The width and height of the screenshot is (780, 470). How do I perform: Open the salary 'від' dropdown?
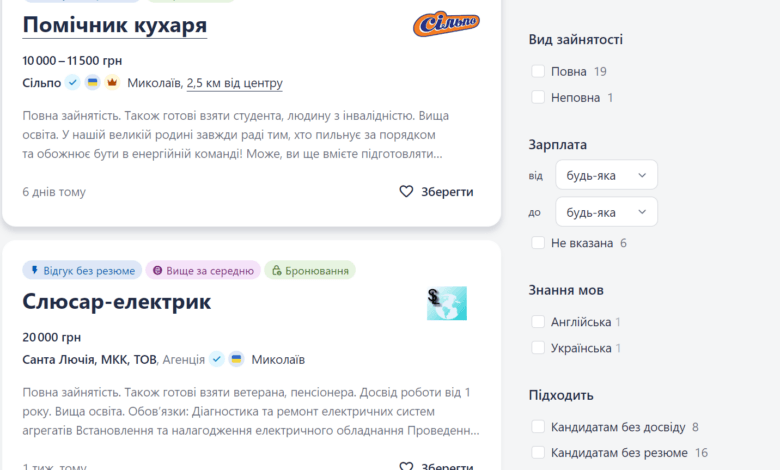tap(606, 176)
